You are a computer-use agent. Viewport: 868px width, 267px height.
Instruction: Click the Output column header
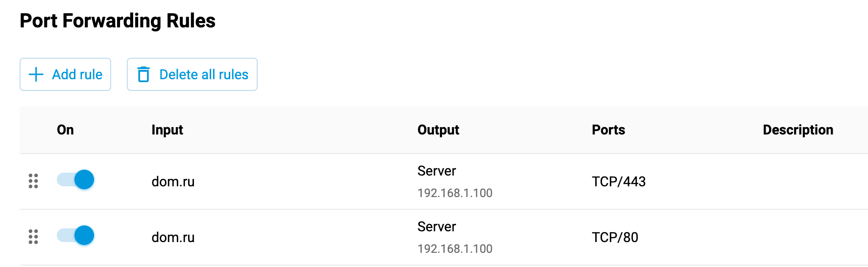tap(438, 130)
